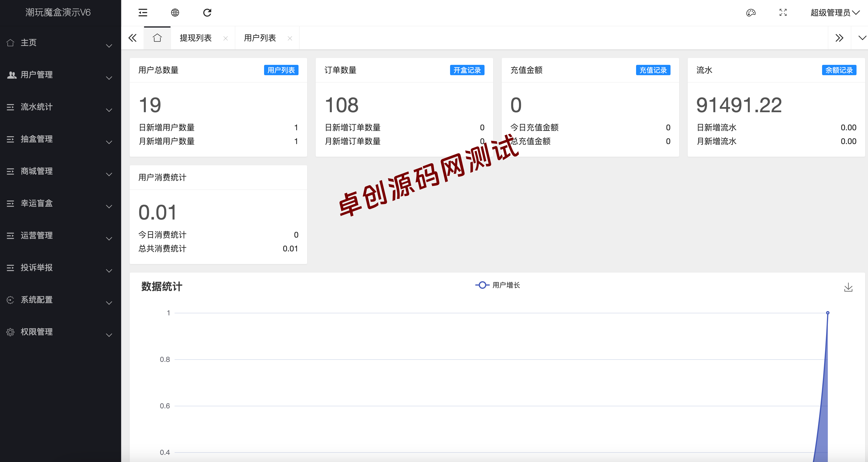Close the 用户列表 tab
868x462 pixels.
tap(290, 38)
